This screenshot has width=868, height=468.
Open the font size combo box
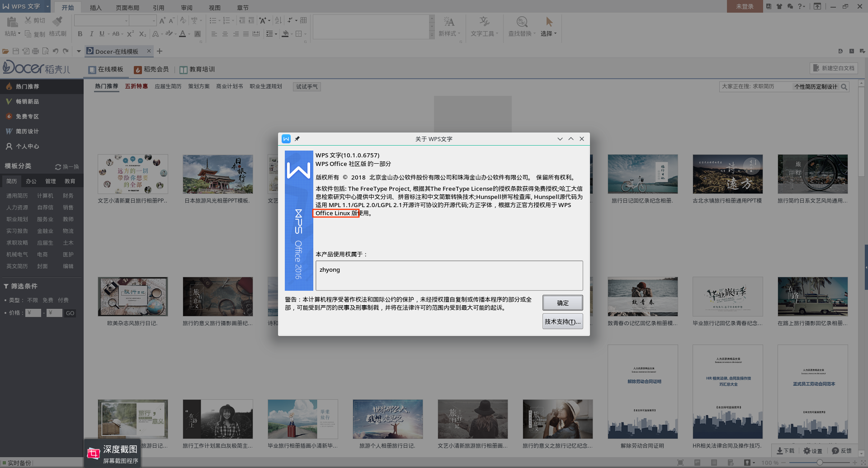click(x=143, y=20)
